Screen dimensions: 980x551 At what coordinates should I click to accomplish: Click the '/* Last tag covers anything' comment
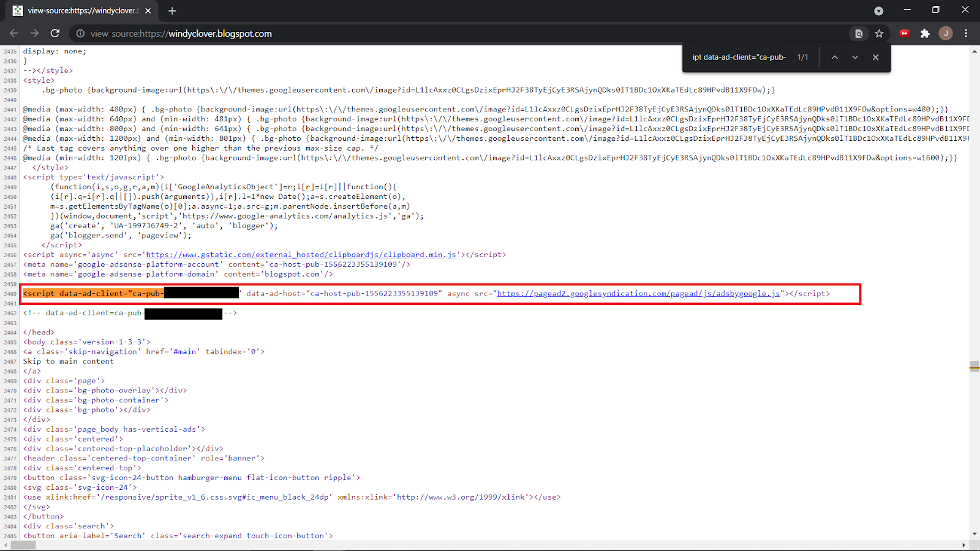click(200, 148)
